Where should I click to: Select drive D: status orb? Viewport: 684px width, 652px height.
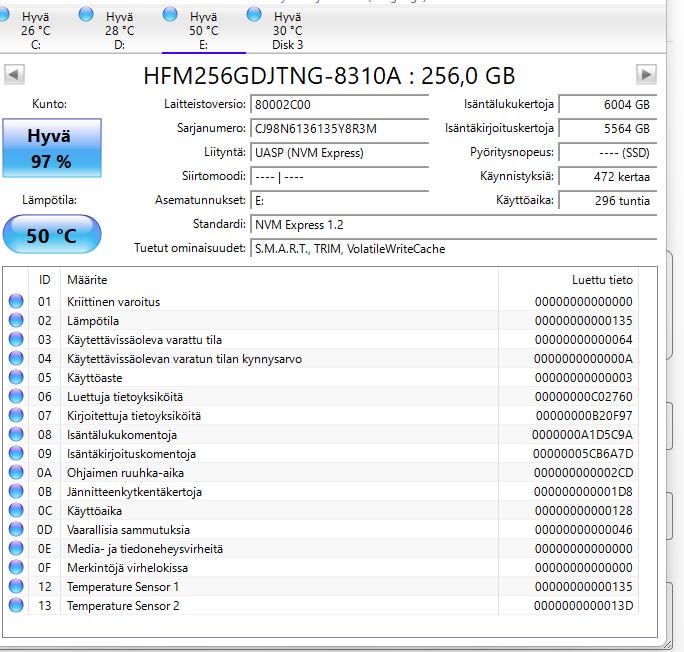(87, 15)
